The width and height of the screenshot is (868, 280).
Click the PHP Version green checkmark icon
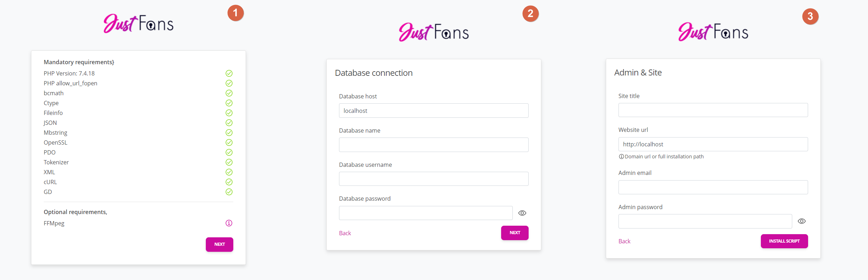[x=229, y=73]
